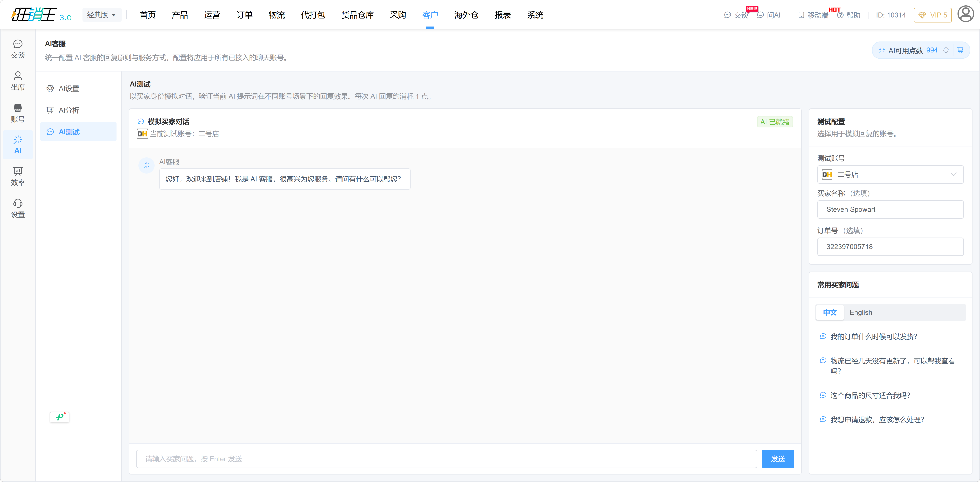Expand the 经典版 version dropdown
980x482 pixels.
[x=102, y=15]
